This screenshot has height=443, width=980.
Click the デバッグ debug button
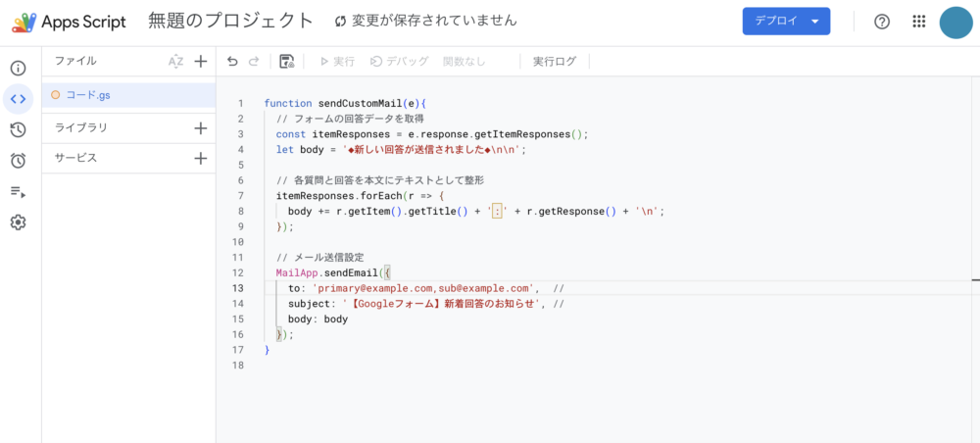pos(400,61)
